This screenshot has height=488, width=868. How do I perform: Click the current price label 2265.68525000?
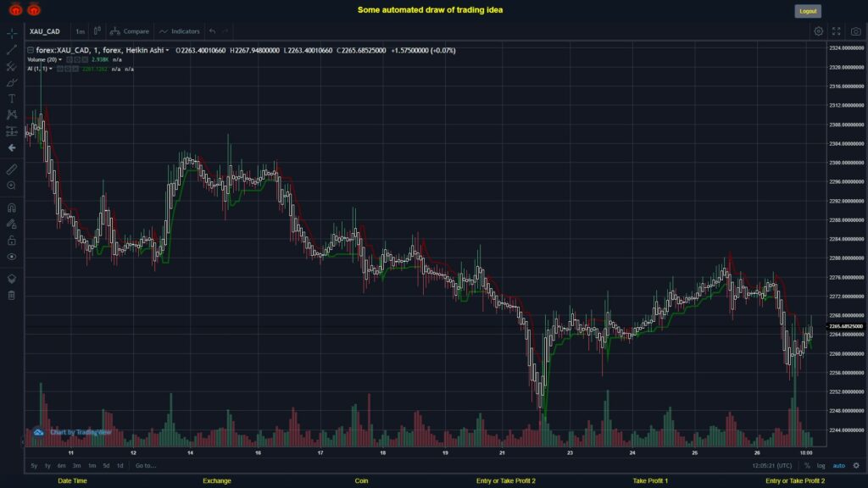845,326
